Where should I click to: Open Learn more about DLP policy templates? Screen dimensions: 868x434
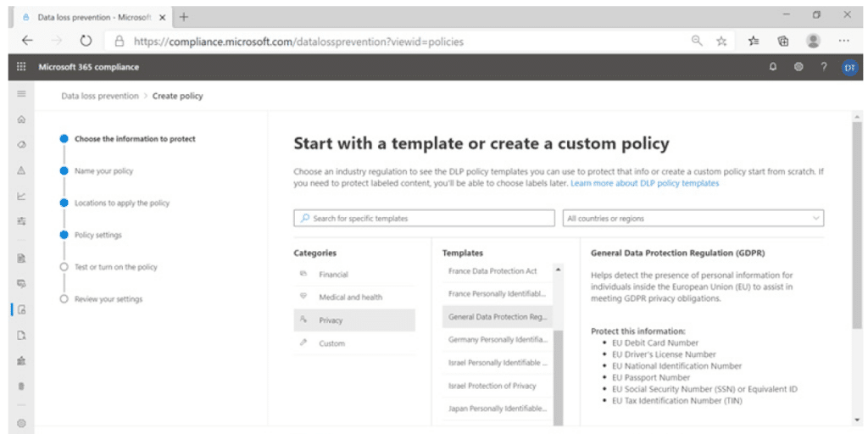tap(645, 183)
